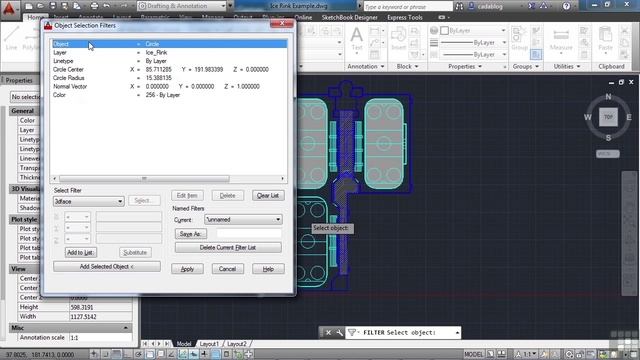Click the filter funnel icon in command line
640x360 pixels.
point(351,333)
